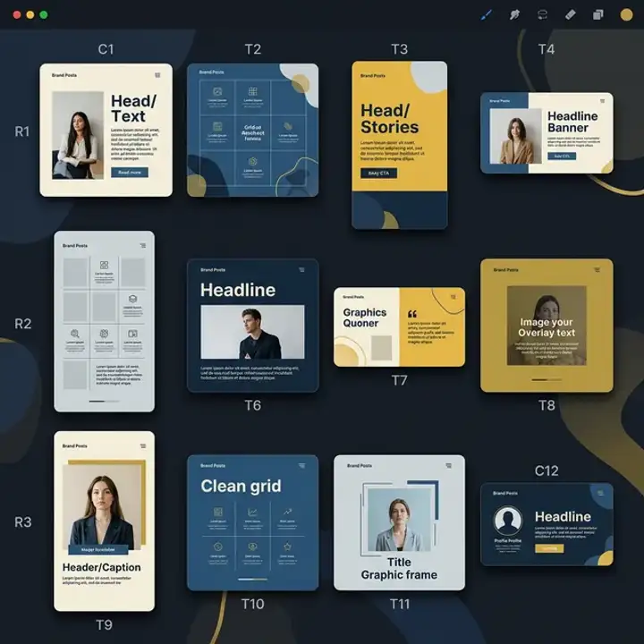
Task: Select the marker tool beside the brush
Action: click(514, 15)
